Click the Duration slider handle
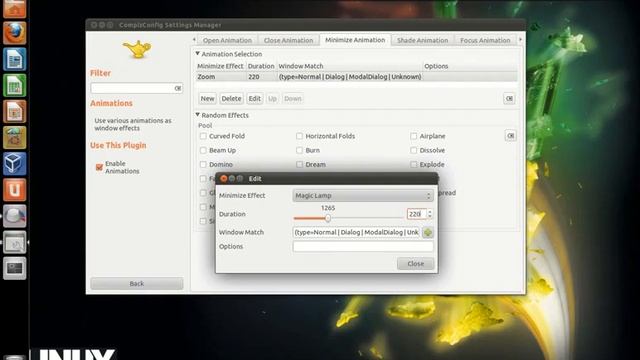The width and height of the screenshot is (640, 360). tap(328, 218)
